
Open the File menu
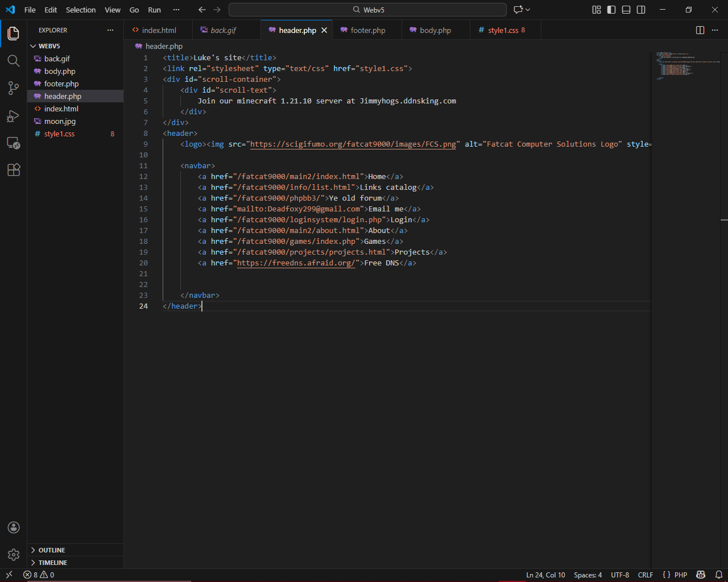pos(30,10)
